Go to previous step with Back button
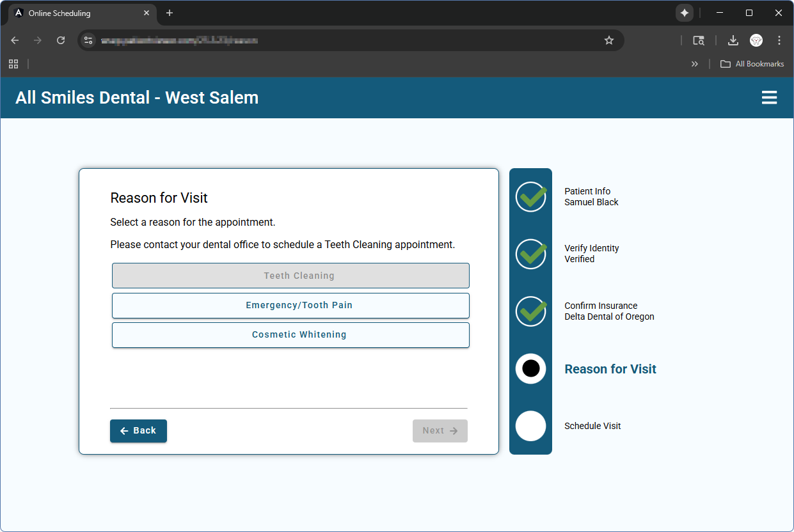 coord(138,431)
